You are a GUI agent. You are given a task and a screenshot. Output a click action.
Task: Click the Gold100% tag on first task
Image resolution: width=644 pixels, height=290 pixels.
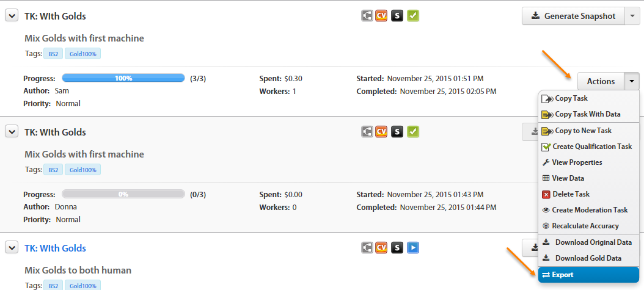82,54
